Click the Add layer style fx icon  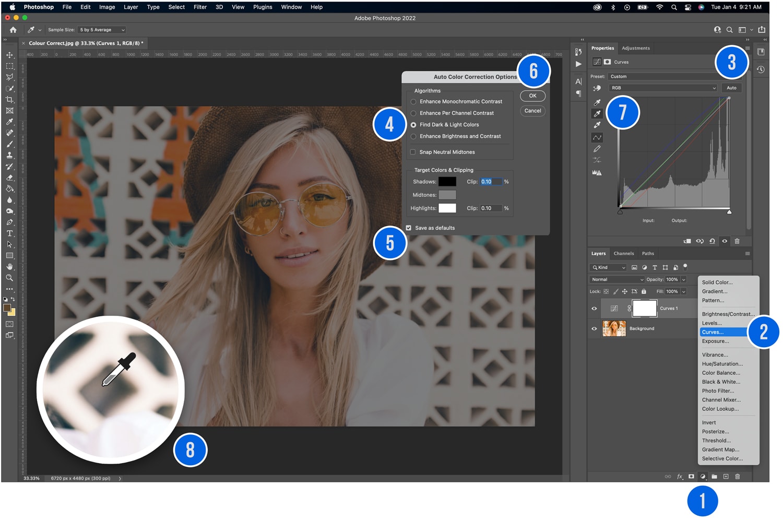(680, 476)
